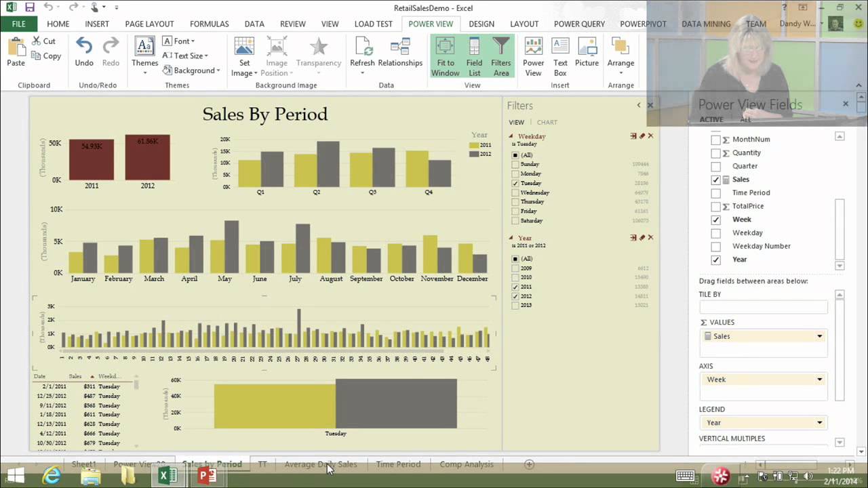Insert a new Power View sheet
Image resolution: width=868 pixels, height=488 pixels.
[533, 56]
